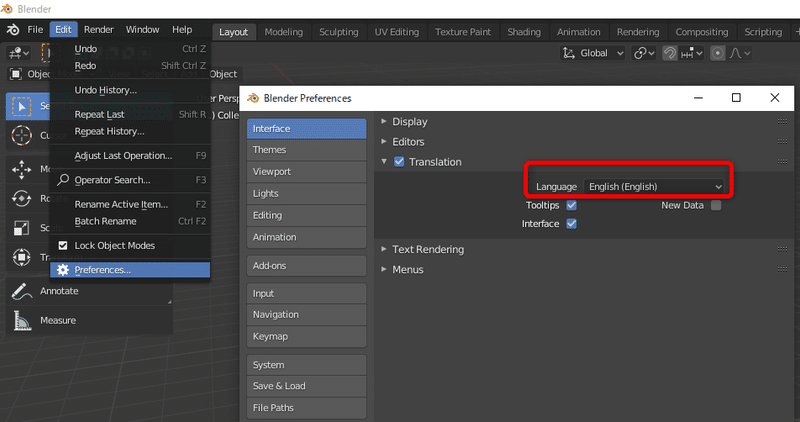Choose the Move tool icon
The height and width of the screenshot is (422, 800).
tap(21, 169)
